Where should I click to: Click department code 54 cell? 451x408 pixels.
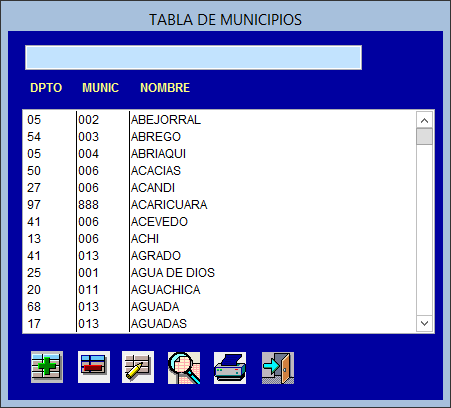pos(34,137)
